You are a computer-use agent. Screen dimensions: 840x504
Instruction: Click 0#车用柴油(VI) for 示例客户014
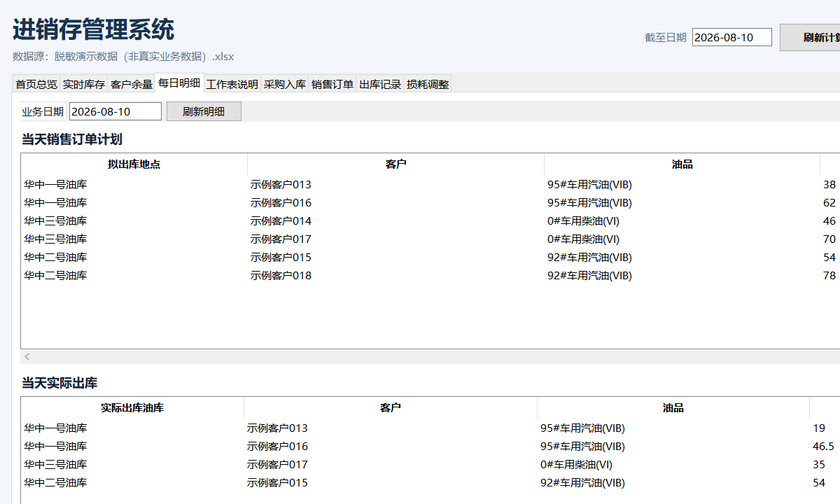(x=583, y=221)
